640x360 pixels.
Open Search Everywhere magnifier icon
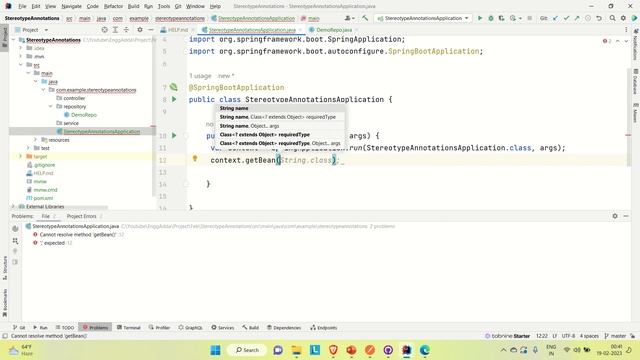pyautogui.click(x=612, y=18)
